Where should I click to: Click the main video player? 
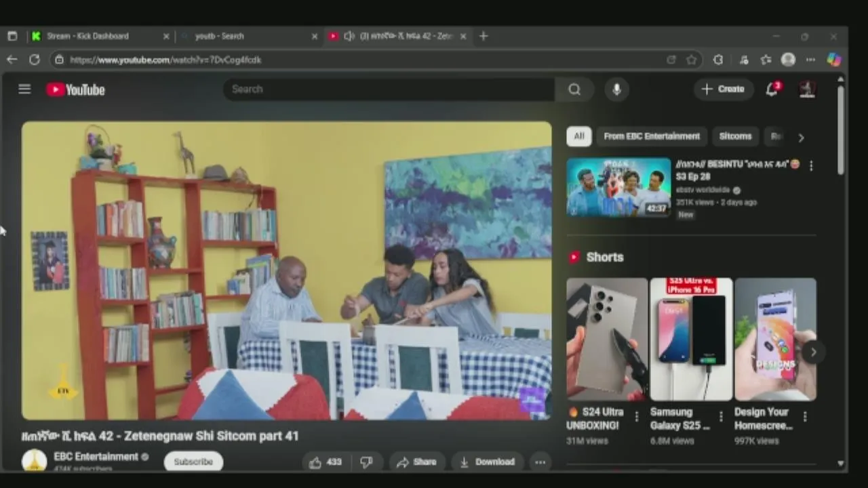point(287,270)
